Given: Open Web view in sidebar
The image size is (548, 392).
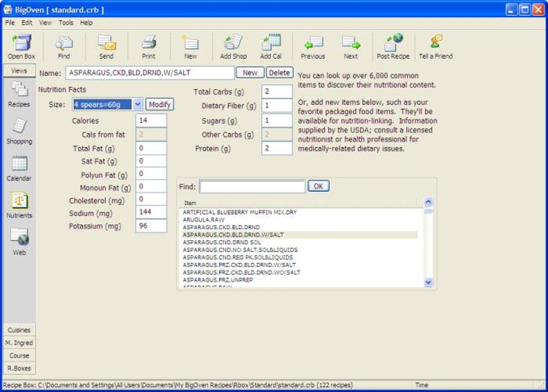Looking at the screenshot, I should 19,242.
